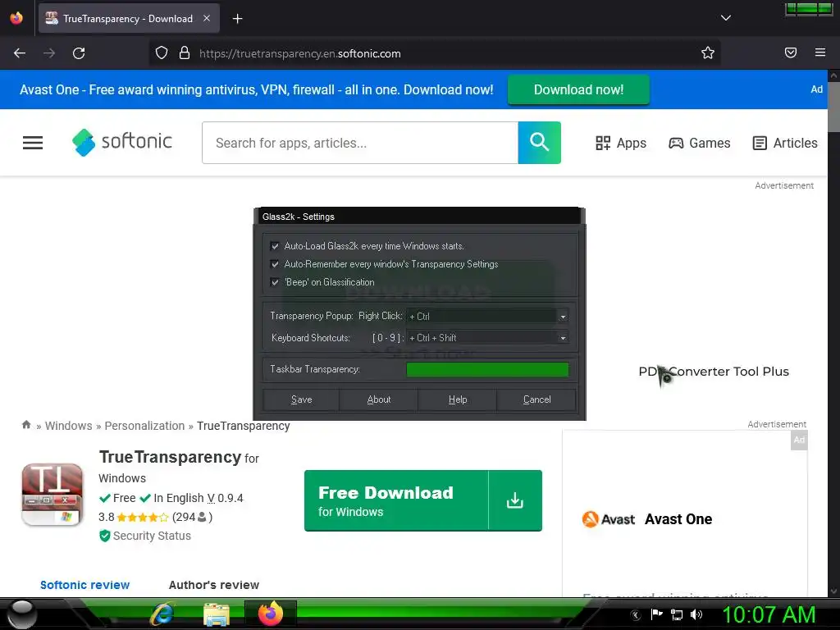Screen dimensions: 840x630
Task: Click the Softonic logo
Action: [x=122, y=143]
